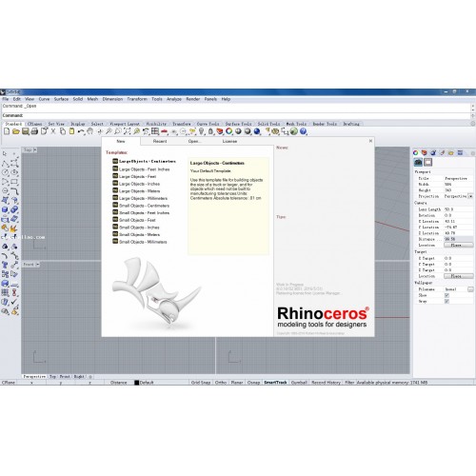Open the Help question mark icon

(304, 131)
